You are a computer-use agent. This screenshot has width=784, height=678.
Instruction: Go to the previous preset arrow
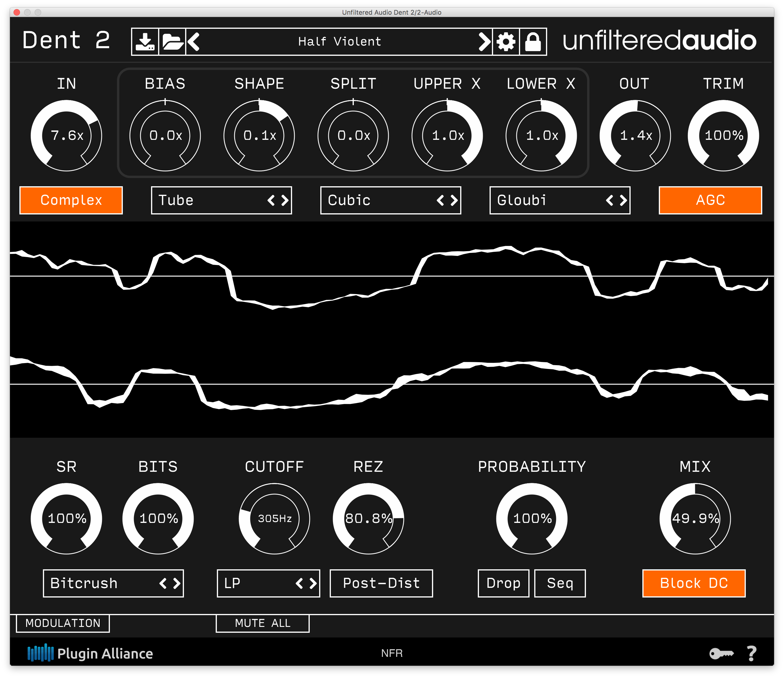[x=193, y=42]
